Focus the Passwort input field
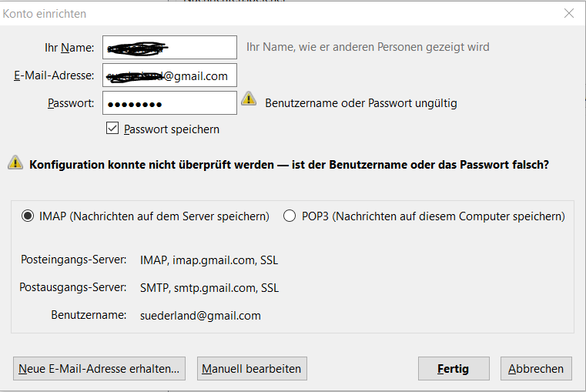The height and width of the screenshot is (392, 586). pos(169,102)
